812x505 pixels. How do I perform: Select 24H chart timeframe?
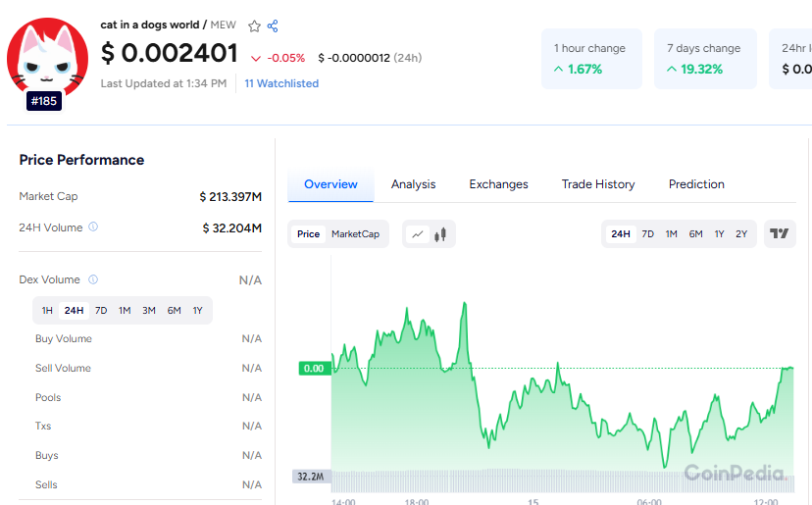(x=621, y=234)
